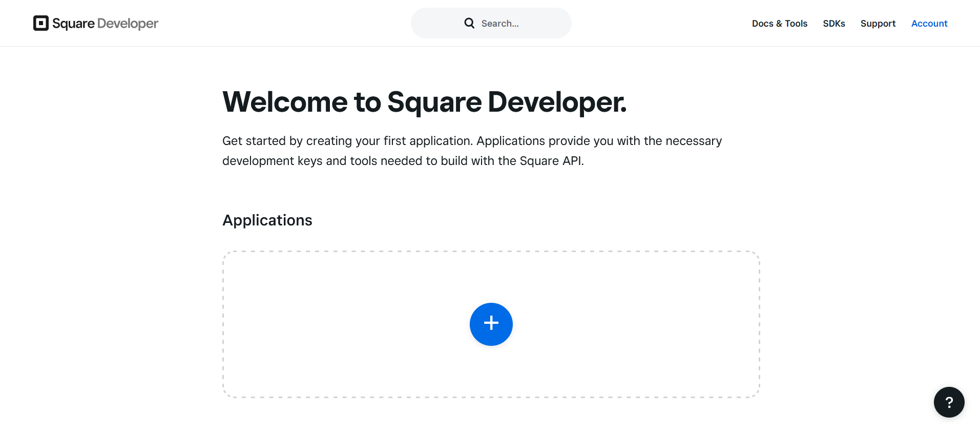
Task: Open the Support menu item
Action: pos(878,24)
